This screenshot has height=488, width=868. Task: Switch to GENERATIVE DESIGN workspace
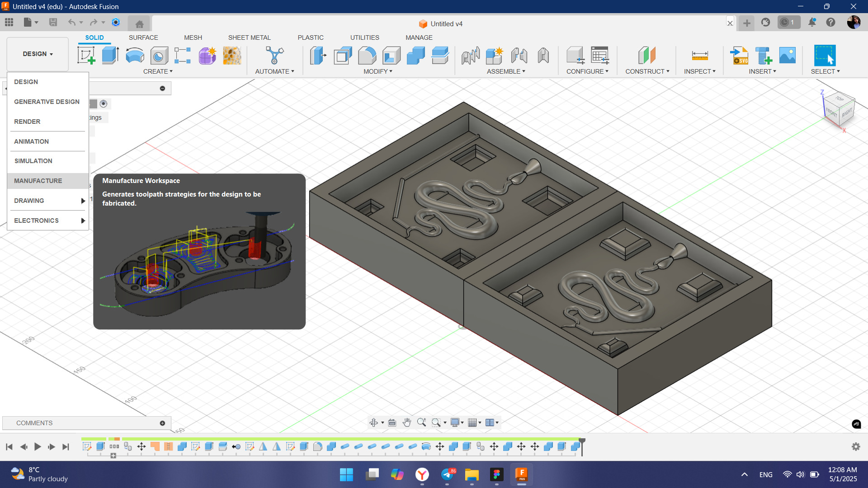click(48, 102)
